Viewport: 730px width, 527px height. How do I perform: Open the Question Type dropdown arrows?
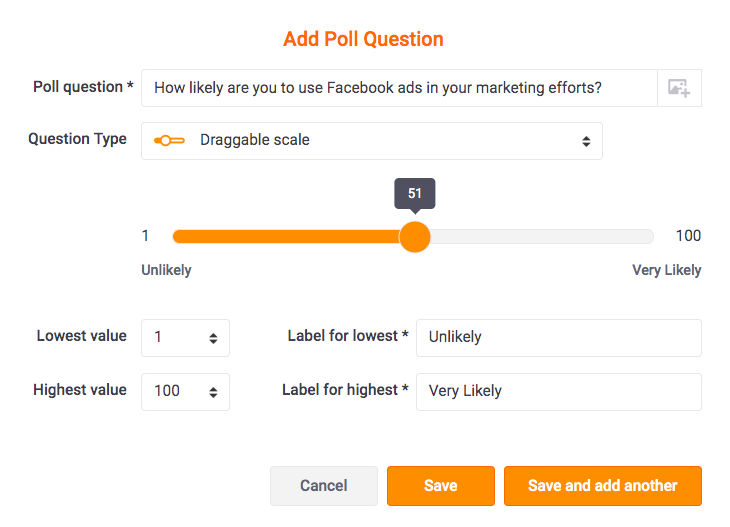tap(586, 141)
